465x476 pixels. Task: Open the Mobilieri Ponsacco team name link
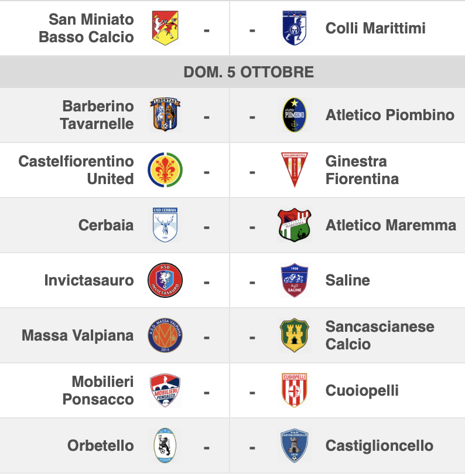tap(98, 390)
